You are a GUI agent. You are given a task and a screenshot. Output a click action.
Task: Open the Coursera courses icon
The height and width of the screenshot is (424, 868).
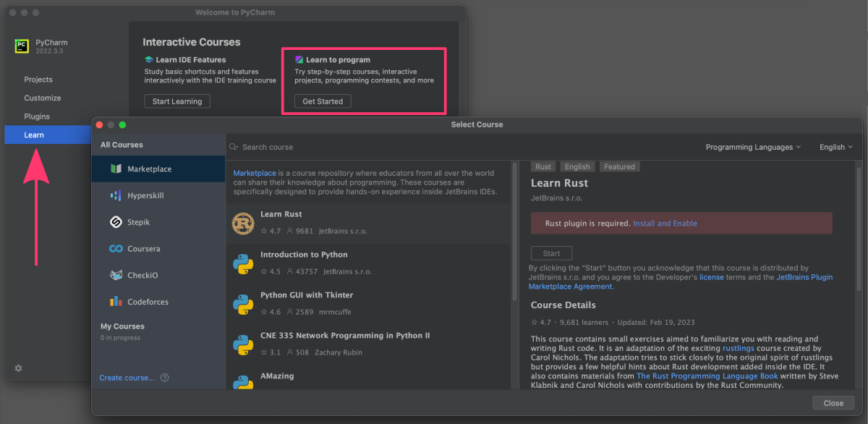pos(116,249)
